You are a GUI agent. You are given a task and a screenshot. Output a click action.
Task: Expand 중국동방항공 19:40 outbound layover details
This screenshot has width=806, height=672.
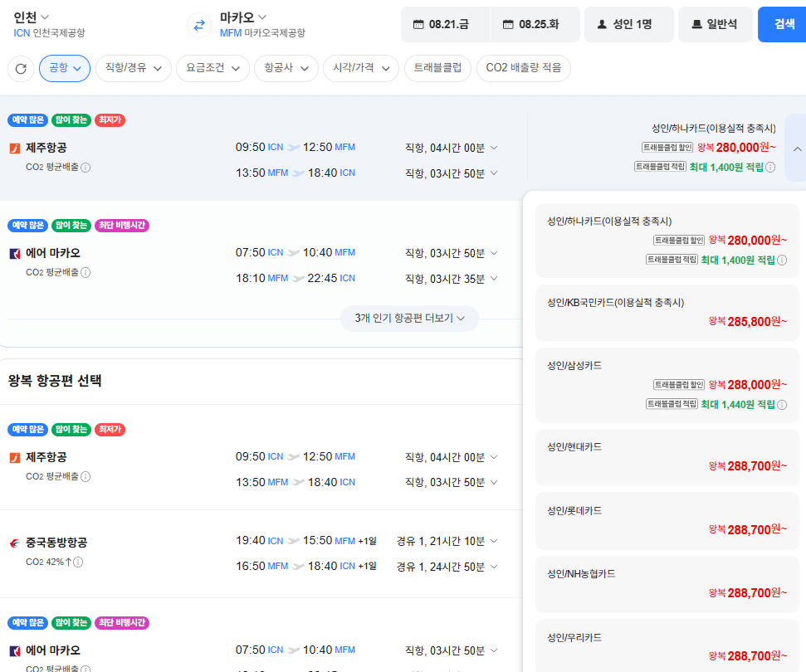click(x=493, y=541)
